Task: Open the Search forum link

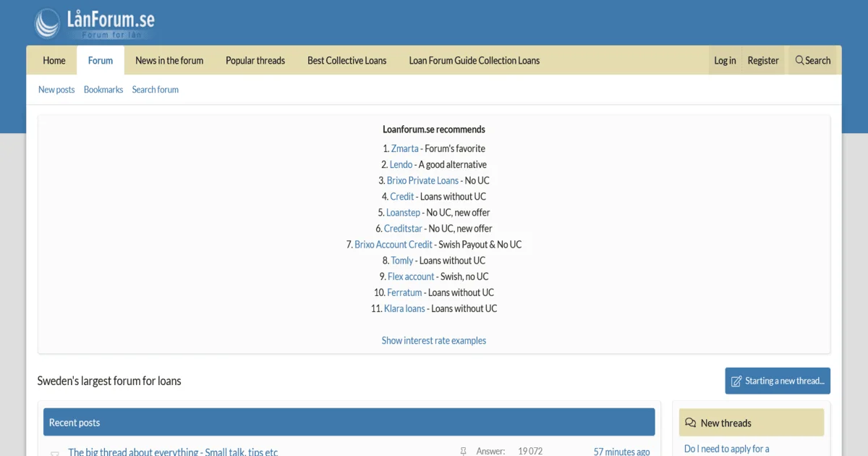Action: click(156, 90)
